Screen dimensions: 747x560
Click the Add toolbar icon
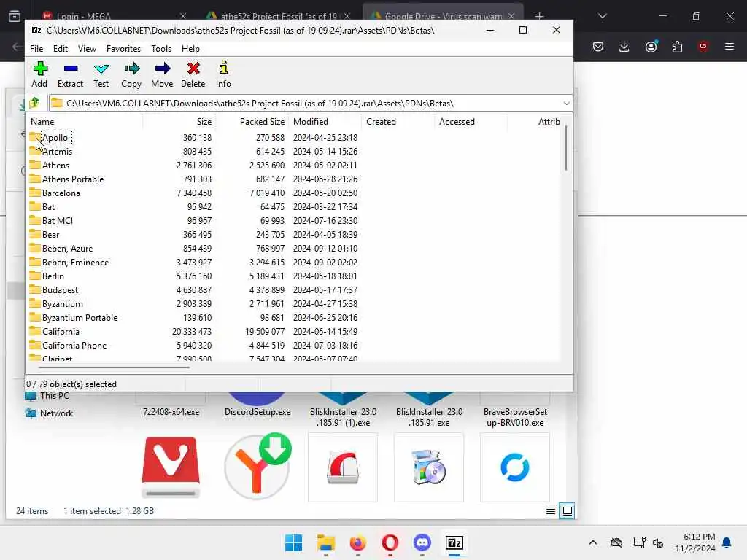pyautogui.click(x=39, y=74)
